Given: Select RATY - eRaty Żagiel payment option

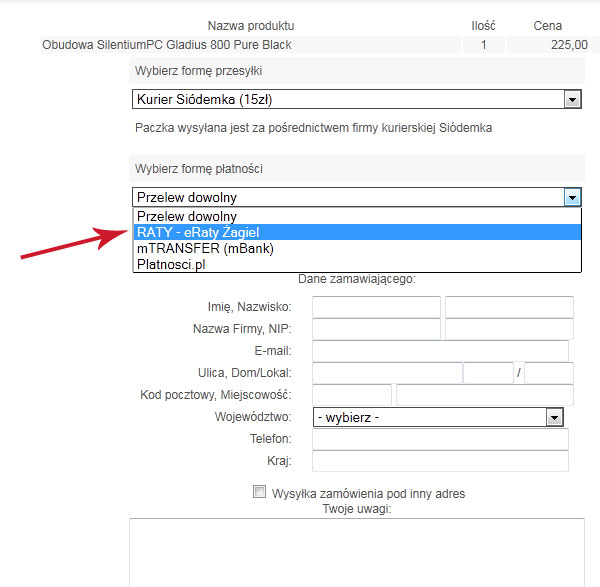Looking at the screenshot, I should (x=356, y=232).
